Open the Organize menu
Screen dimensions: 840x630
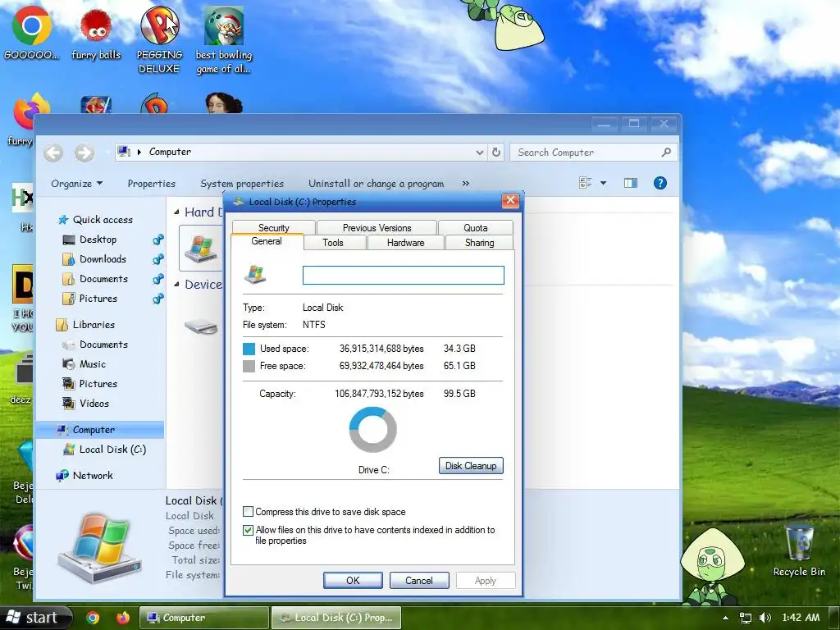pyautogui.click(x=76, y=184)
